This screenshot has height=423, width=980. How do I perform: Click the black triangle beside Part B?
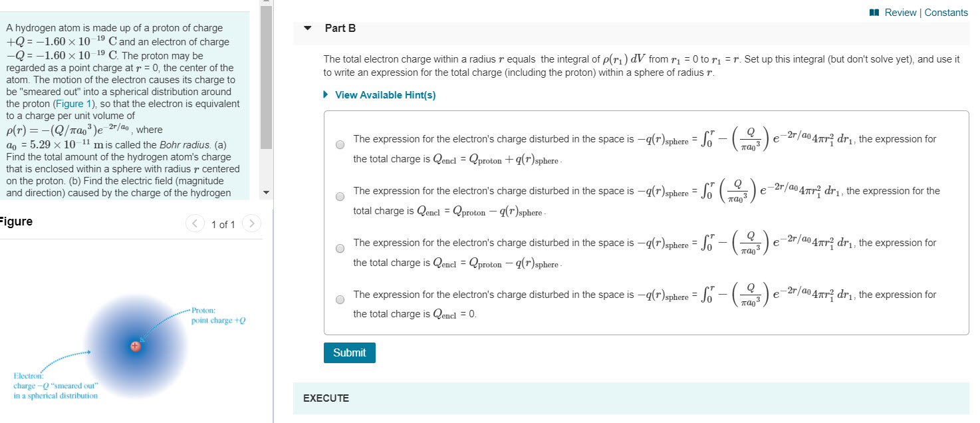pos(306,29)
